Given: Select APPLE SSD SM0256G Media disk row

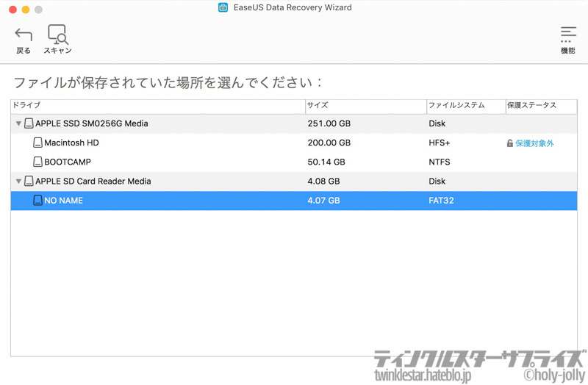Looking at the screenshot, I should [x=294, y=123].
